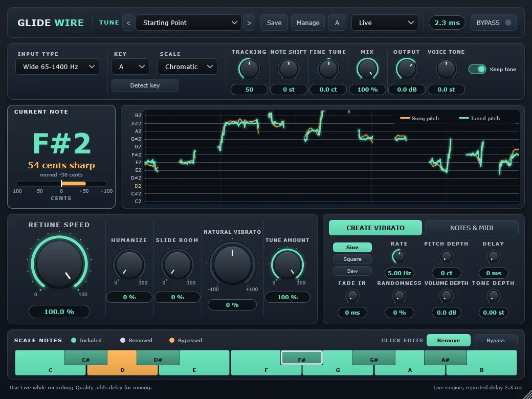Click the Humanize knob
Screen dimensions: 532x399
(x=129, y=265)
